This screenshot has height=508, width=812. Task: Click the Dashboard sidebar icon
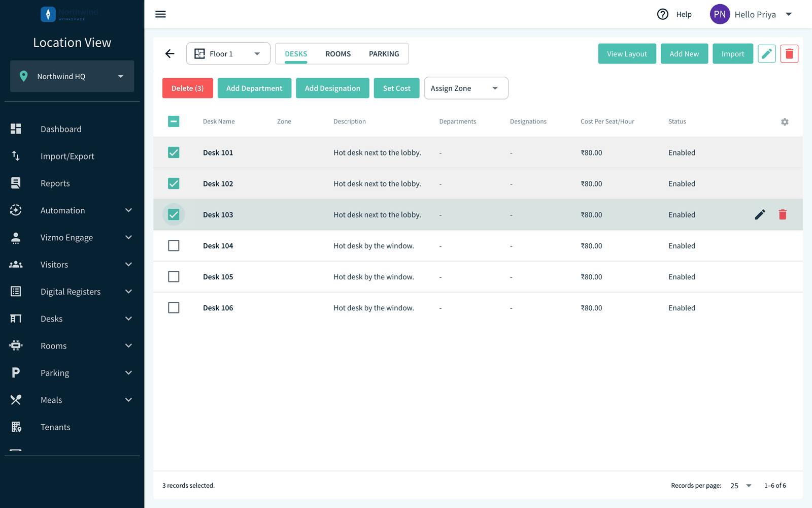[x=16, y=129]
